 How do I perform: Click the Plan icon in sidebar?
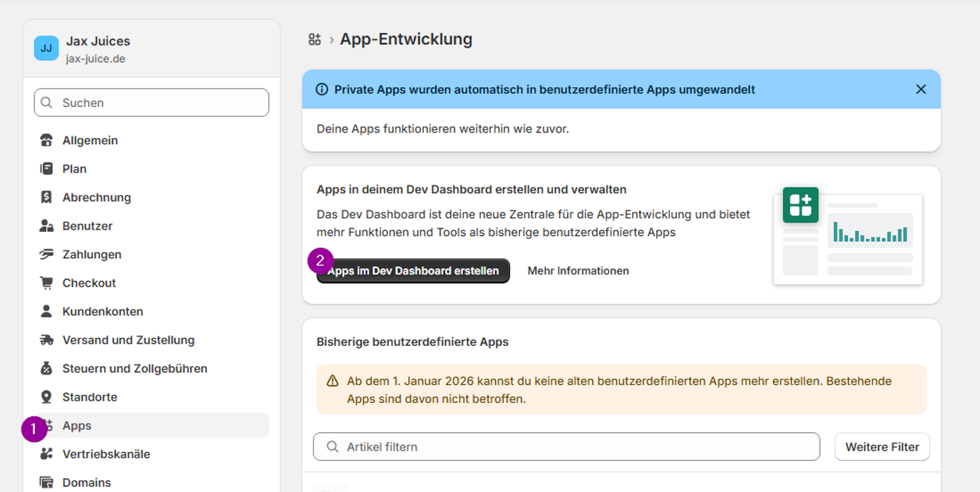46,169
